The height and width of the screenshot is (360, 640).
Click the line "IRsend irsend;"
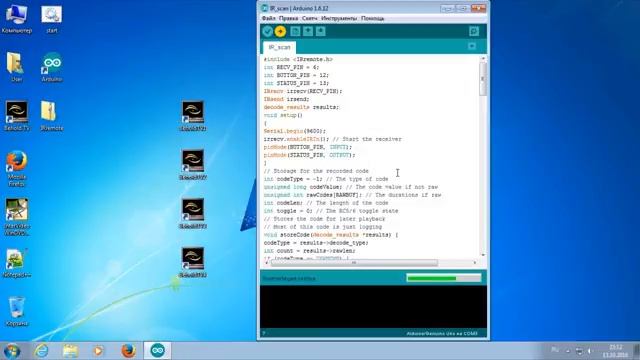click(x=287, y=99)
